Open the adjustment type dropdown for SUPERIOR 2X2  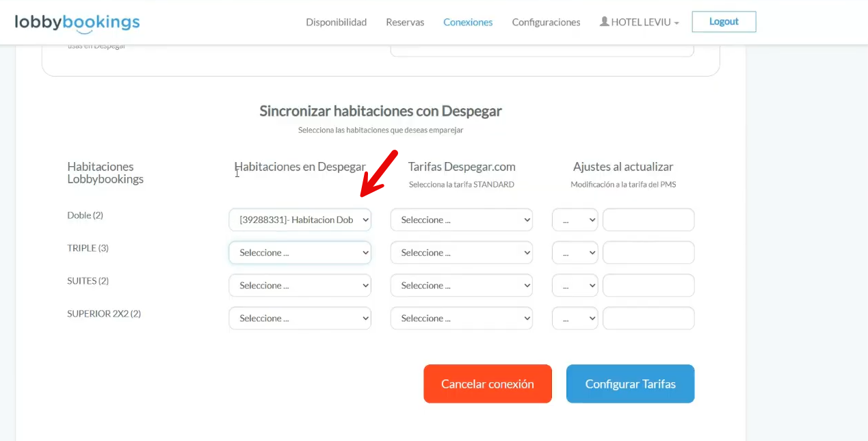tap(575, 319)
